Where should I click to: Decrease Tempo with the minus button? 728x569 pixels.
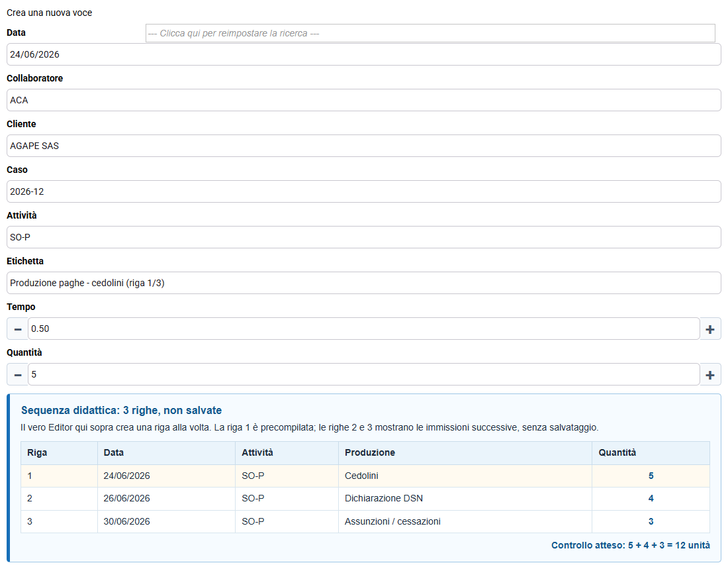click(x=18, y=329)
